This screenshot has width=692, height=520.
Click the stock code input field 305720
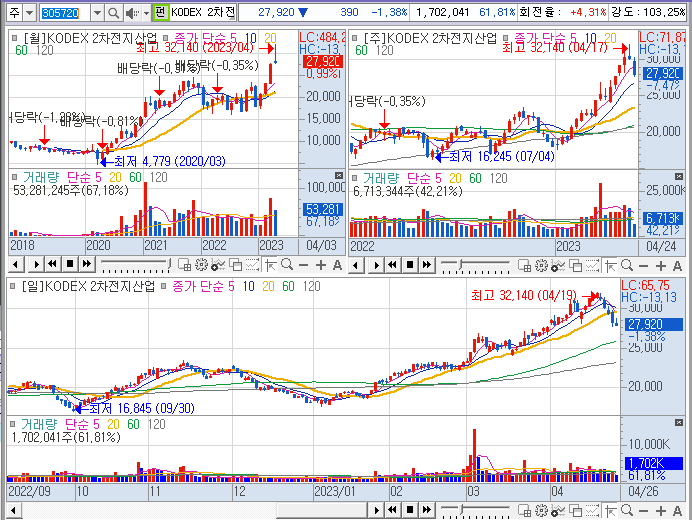(65, 13)
